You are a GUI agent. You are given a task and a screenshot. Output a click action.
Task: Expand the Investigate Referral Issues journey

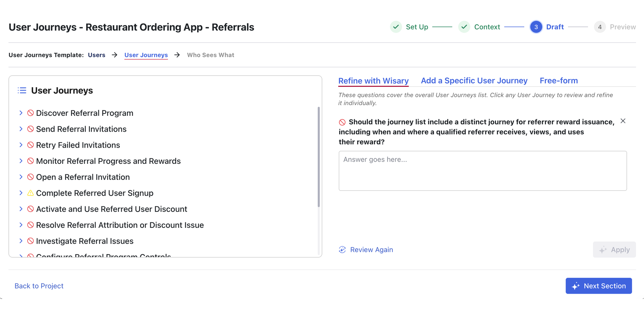pos(21,241)
